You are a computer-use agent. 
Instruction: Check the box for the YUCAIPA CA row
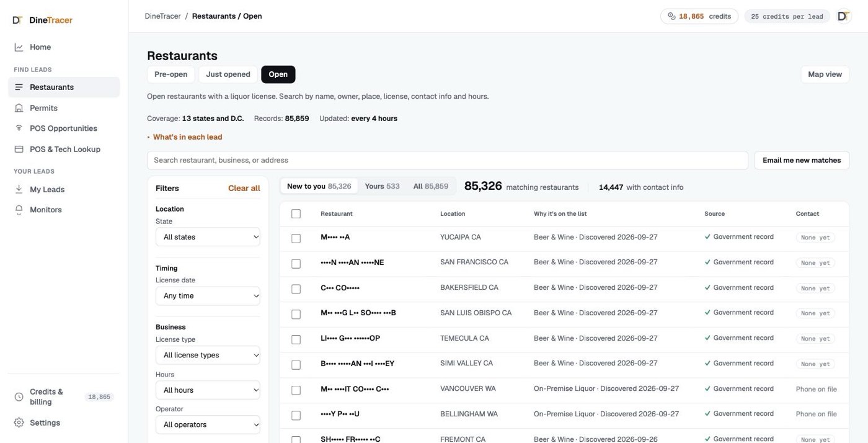click(296, 238)
